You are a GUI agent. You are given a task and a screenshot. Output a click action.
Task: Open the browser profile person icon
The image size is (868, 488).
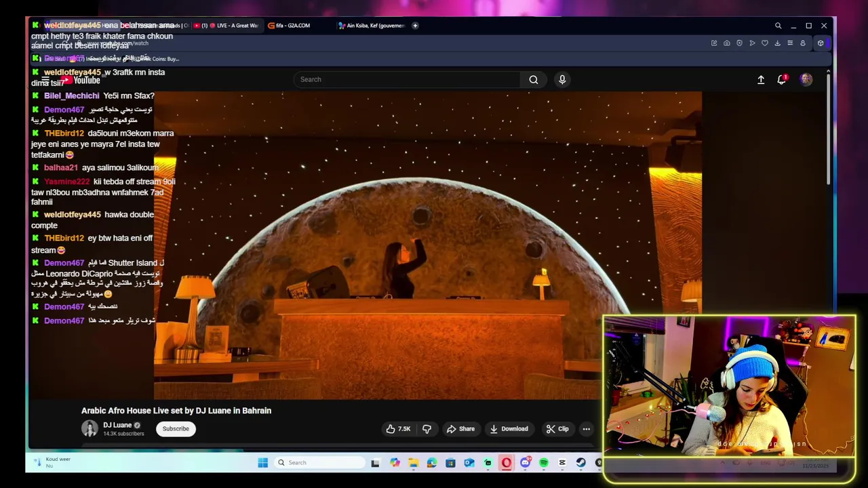803,43
